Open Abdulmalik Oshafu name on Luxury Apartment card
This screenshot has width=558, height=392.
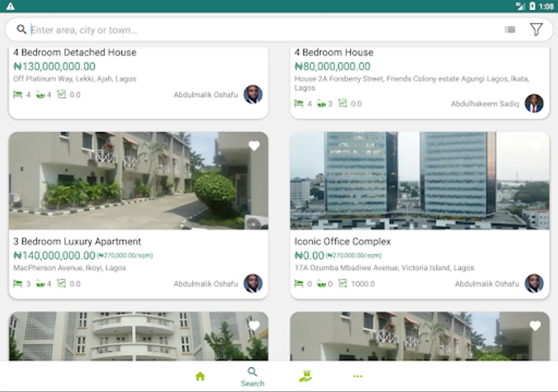[206, 284]
